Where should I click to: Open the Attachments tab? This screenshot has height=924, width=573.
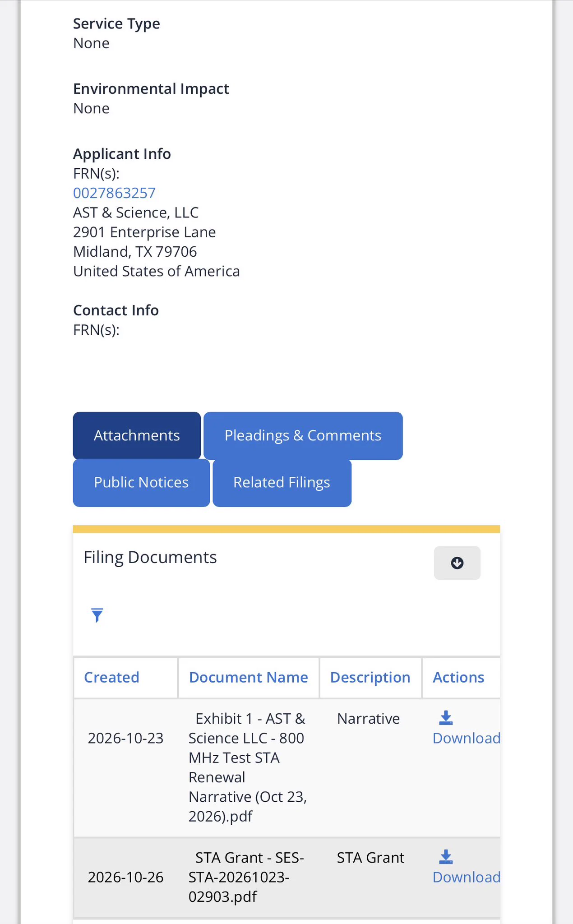click(137, 435)
